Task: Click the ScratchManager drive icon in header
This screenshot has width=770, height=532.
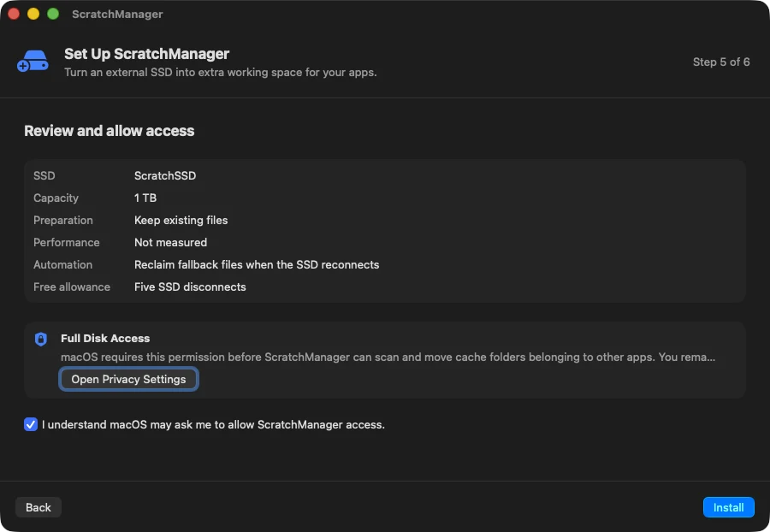Action: coord(33,62)
